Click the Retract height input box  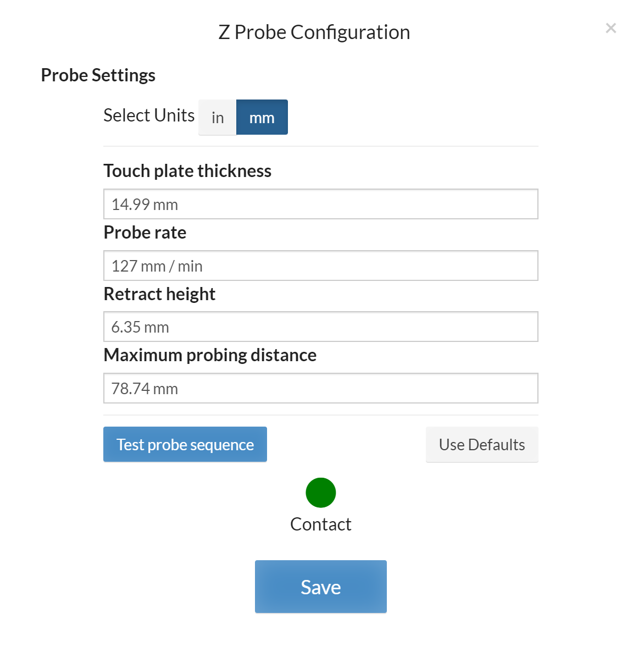click(x=320, y=327)
